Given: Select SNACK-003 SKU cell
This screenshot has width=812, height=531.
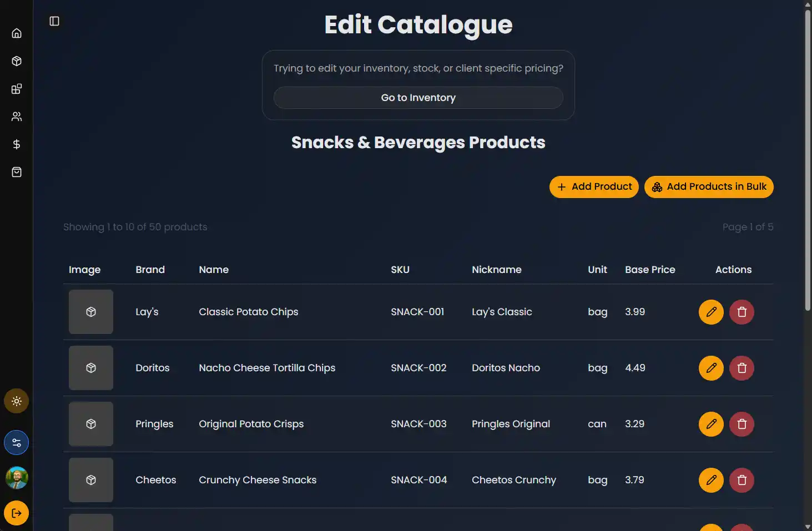Looking at the screenshot, I should point(418,424).
